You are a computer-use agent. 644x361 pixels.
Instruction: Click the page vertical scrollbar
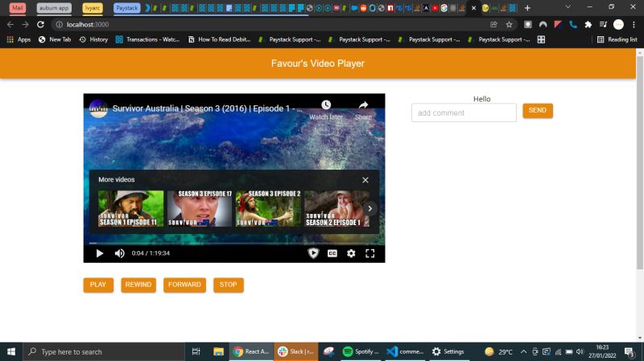coord(640,163)
